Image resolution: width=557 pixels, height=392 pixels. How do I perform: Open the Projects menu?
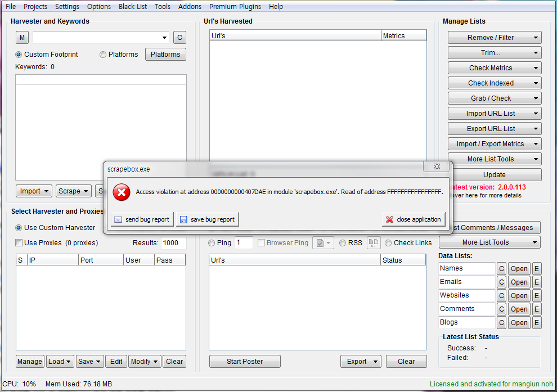[35, 6]
